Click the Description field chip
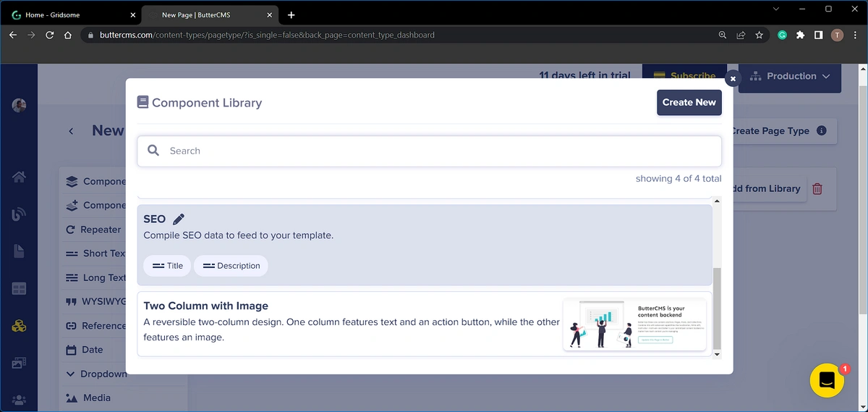 231,266
